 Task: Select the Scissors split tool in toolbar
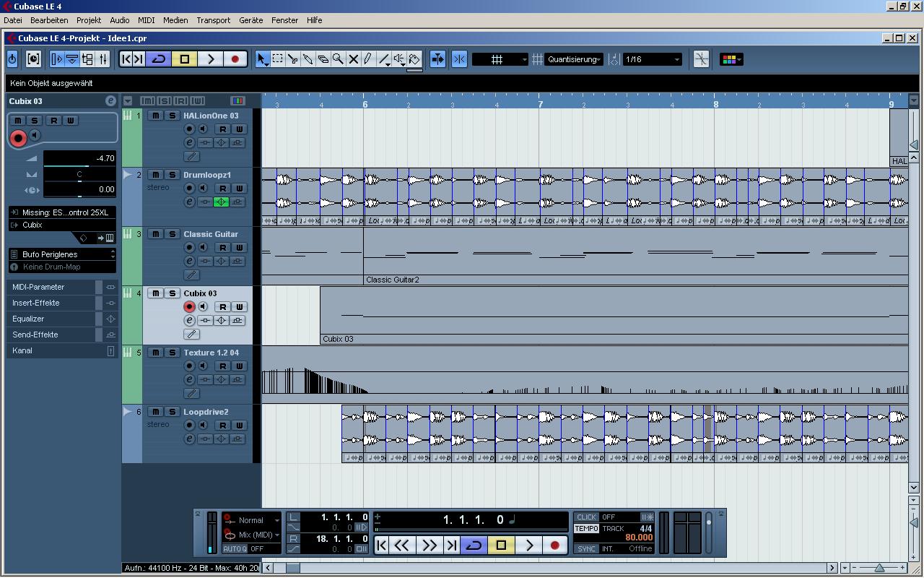point(292,59)
